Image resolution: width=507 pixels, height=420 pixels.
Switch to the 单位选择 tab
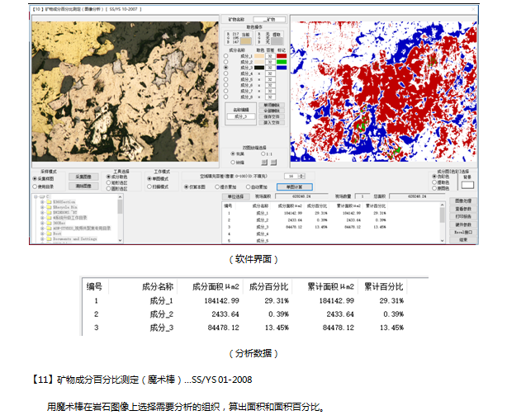235,196
